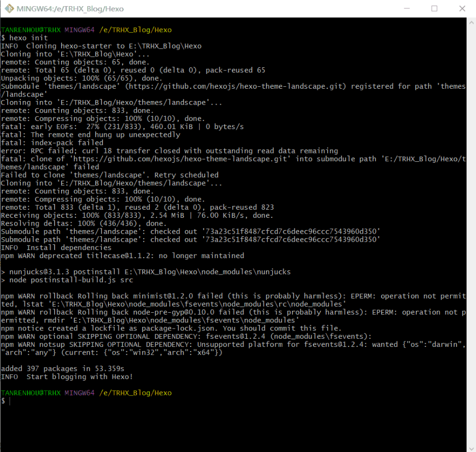This screenshot has height=452, width=476.
Task: Click 'added 397 packages in 53.359s' line
Action: pos(63,369)
